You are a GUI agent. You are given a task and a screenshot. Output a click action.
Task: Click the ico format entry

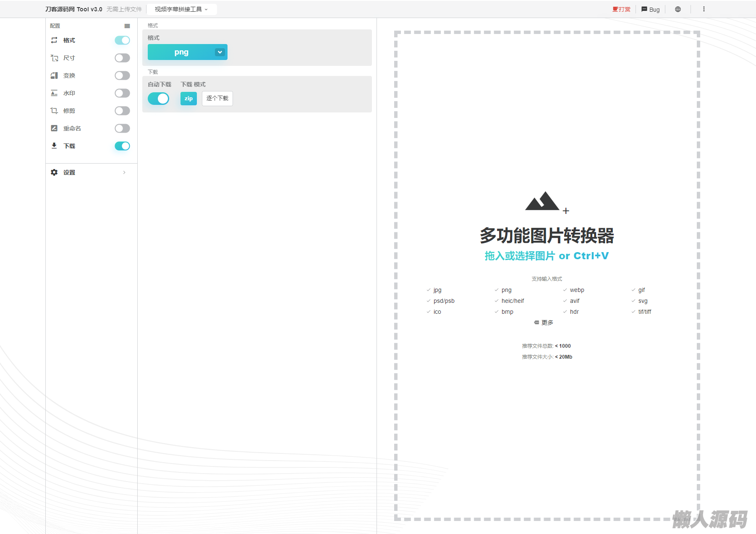tap(437, 312)
